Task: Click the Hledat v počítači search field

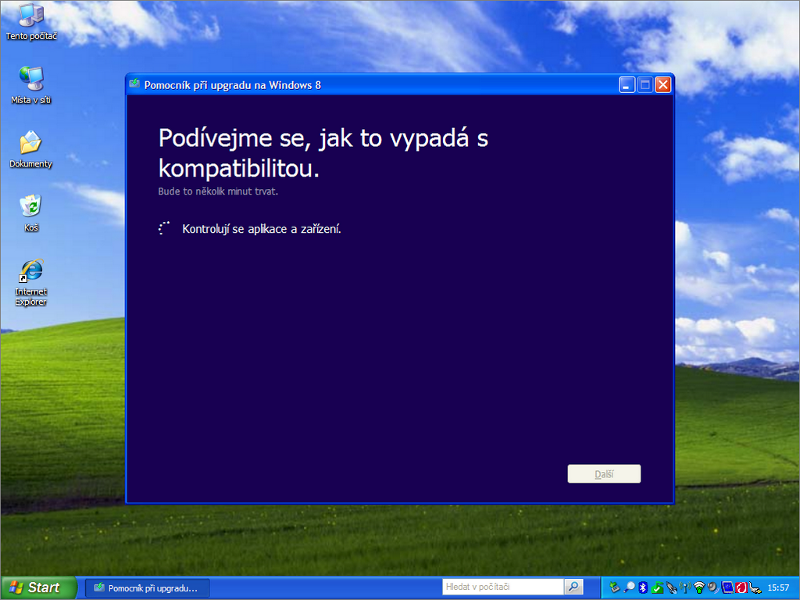Action: click(x=502, y=587)
